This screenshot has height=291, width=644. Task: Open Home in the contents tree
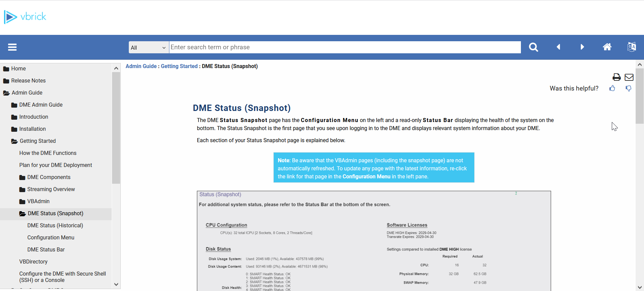coord(18,68)
